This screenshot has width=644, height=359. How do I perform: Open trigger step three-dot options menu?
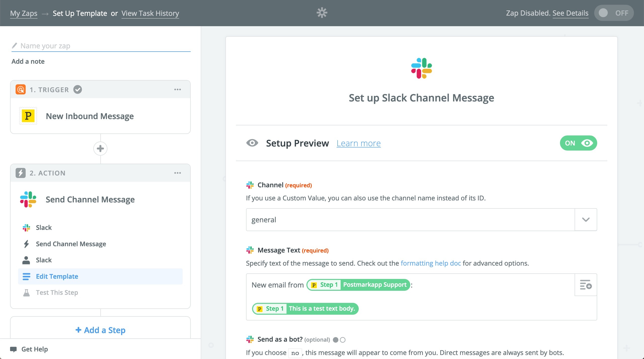pos(178,90)
